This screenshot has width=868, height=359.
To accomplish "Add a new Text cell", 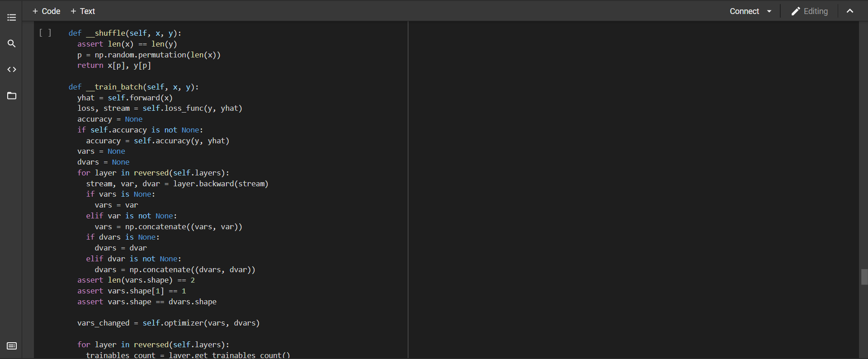I will point(83,11).
